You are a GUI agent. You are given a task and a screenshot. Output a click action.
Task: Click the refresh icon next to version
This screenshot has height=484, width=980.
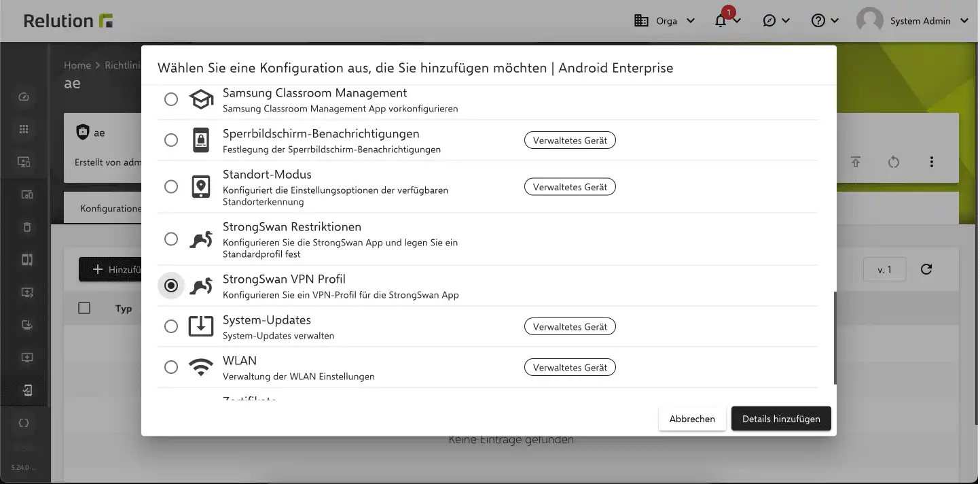pyautogui.click(x=926, y=269)
